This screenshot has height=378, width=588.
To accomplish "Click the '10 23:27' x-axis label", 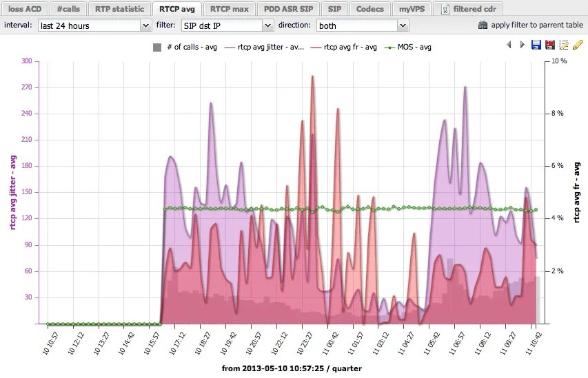I will pyautogui.click(x=305, y=343).
